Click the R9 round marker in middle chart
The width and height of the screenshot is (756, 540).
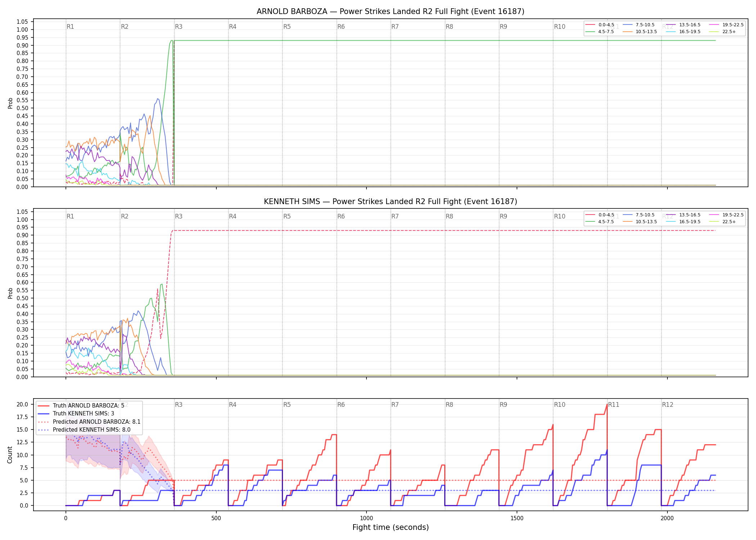[x=503, y=216]
